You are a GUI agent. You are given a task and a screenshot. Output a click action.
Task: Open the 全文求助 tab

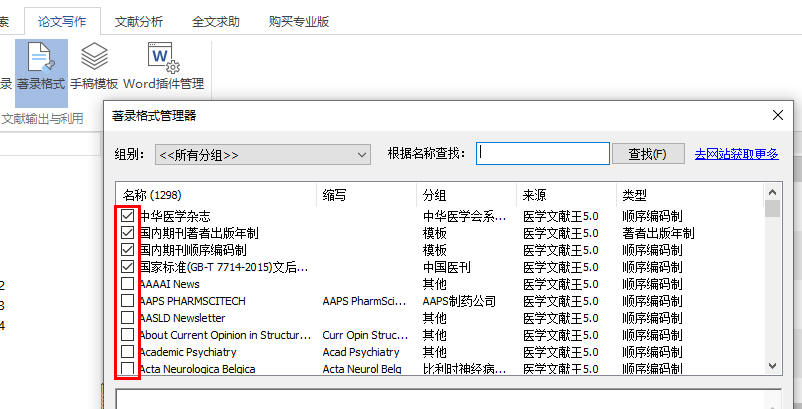[x=216, y=22]
